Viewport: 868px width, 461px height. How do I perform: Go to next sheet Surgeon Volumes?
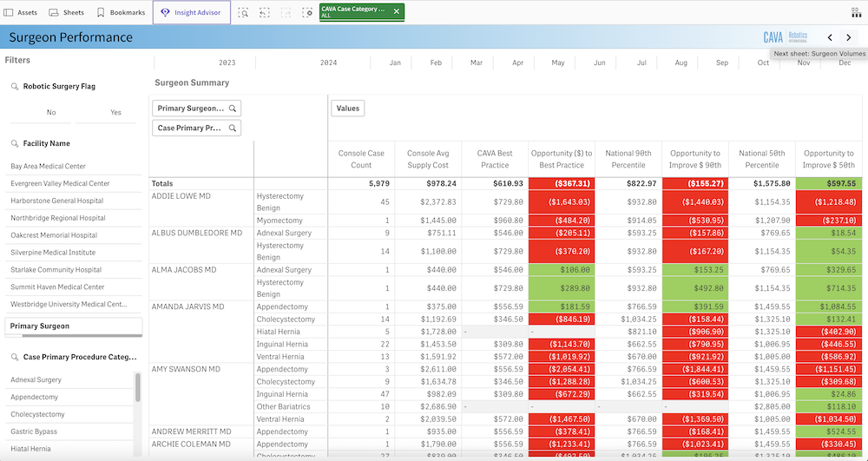(850, 37)
